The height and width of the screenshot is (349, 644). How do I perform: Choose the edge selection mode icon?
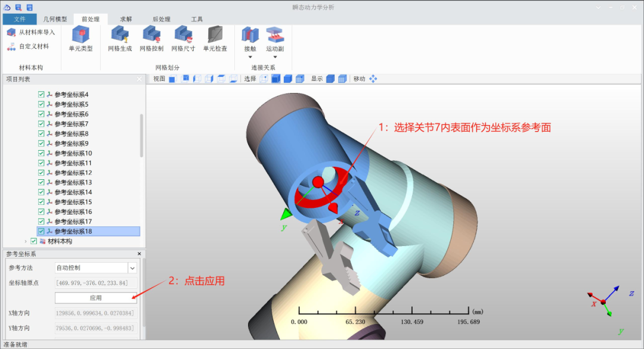coord(276,79)
